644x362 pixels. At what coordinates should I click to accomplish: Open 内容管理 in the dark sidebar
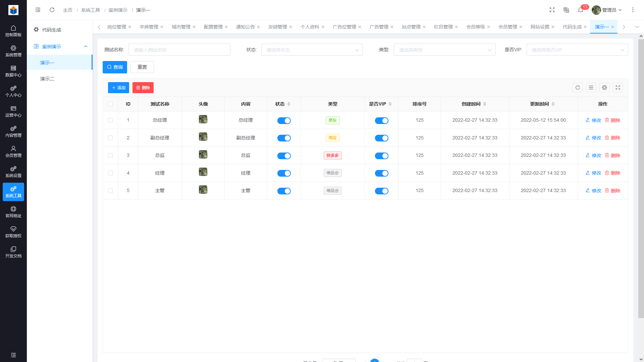pos(13,131)
